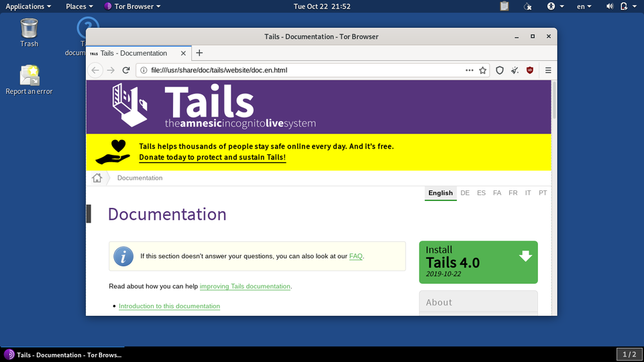Viewport: 644px width, 362px height.
Task: Switch page language to ES
Action: [481, 193]
